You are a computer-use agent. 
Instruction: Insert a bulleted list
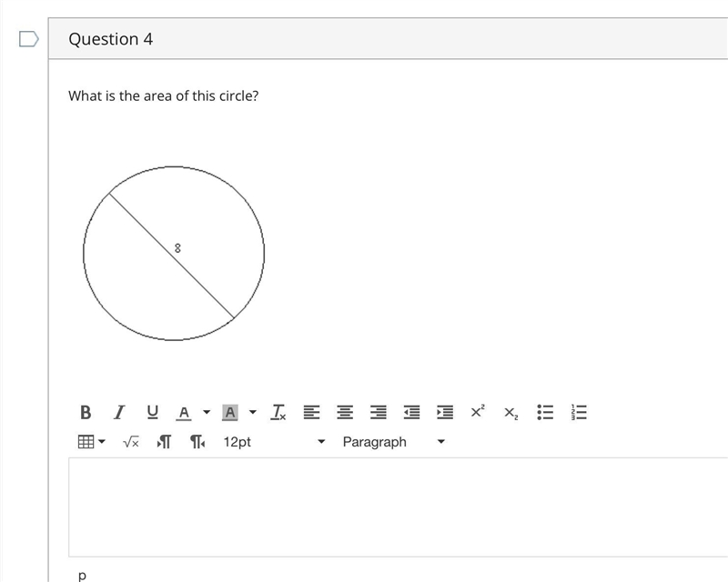pos(545,412)
